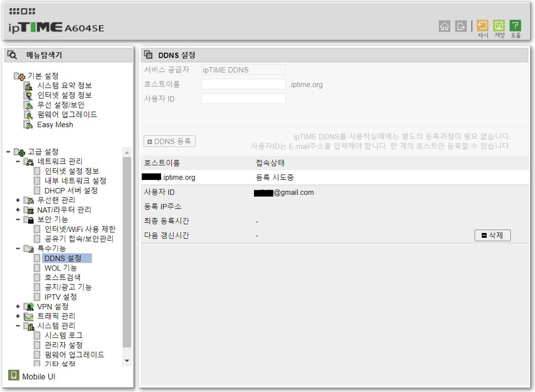Click the menu tree scroll-down arrow
The height and width of the screenshot is (392, 535).
pyautogui.click(x=127, y=361)
